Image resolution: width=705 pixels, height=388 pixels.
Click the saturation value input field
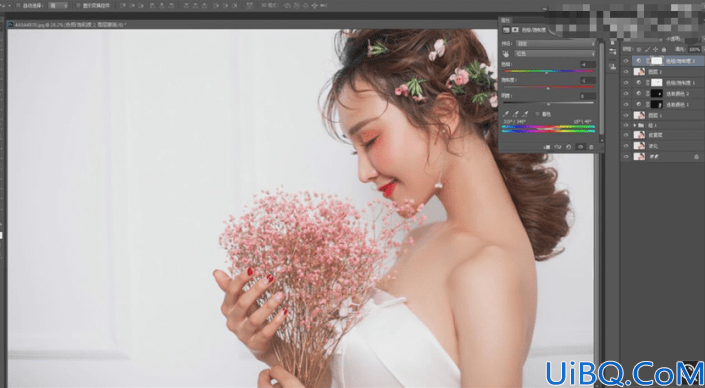[588, 80]
